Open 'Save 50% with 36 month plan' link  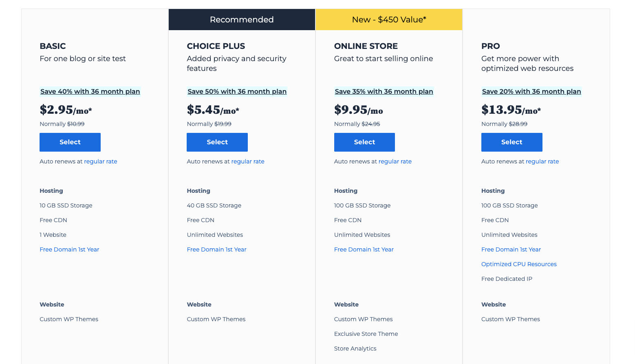(237, 91)
